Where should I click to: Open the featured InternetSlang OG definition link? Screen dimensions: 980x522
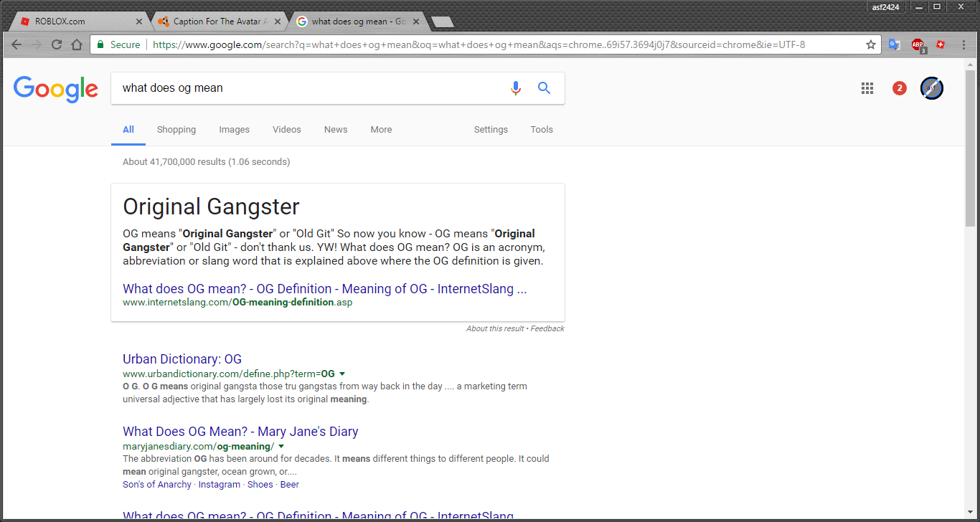[325, 289]
